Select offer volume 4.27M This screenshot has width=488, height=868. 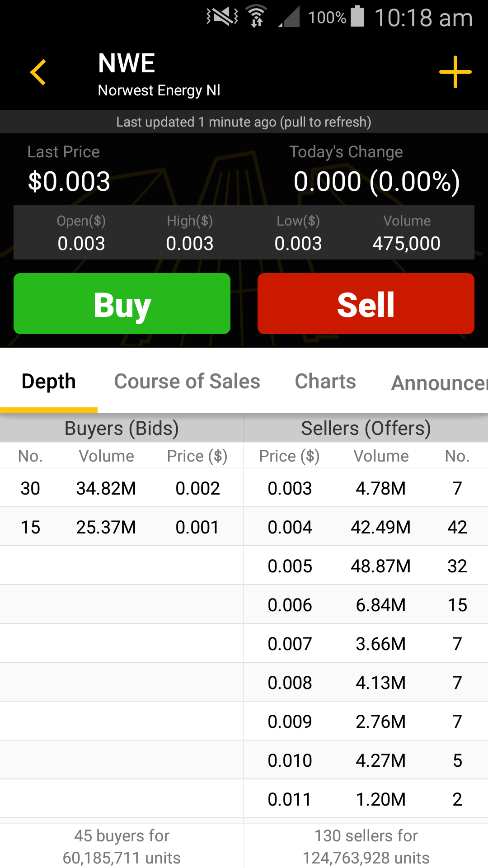[x=381, y=760]
